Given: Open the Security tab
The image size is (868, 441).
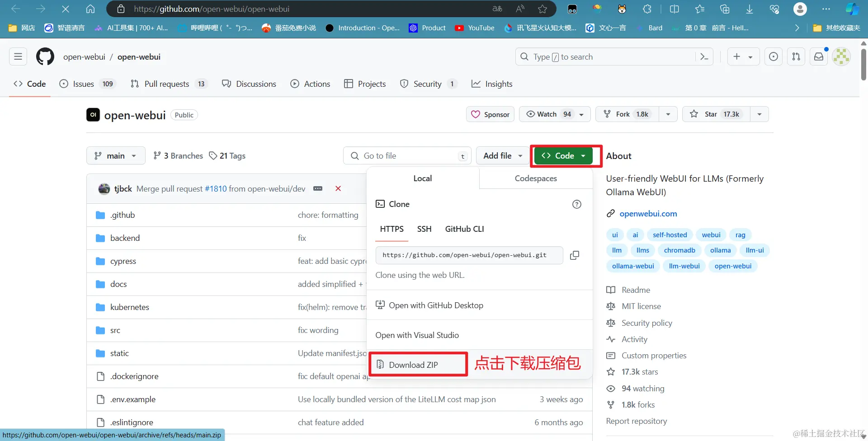Looking at the screenshot, I should (429, 84).
